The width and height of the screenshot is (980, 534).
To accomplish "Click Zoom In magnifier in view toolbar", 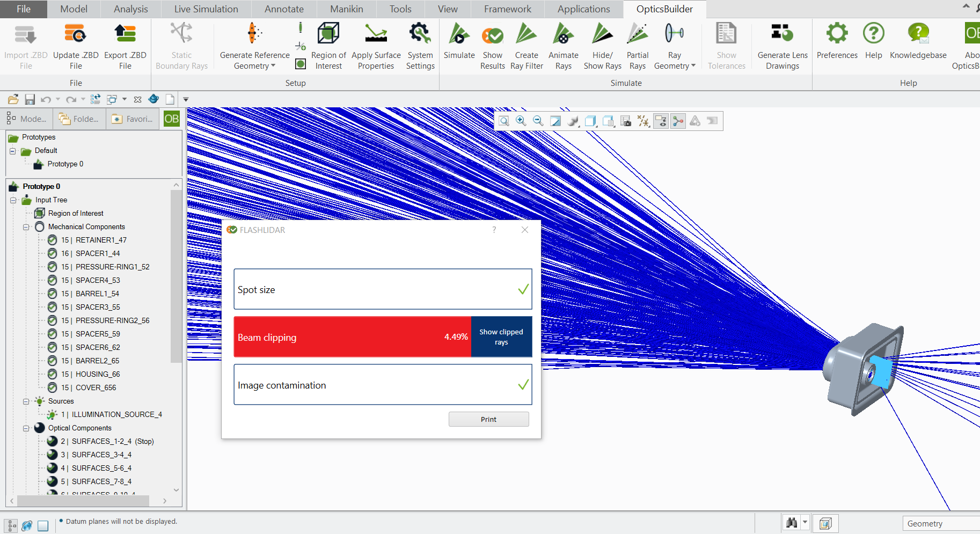I will tap(521, 121).
